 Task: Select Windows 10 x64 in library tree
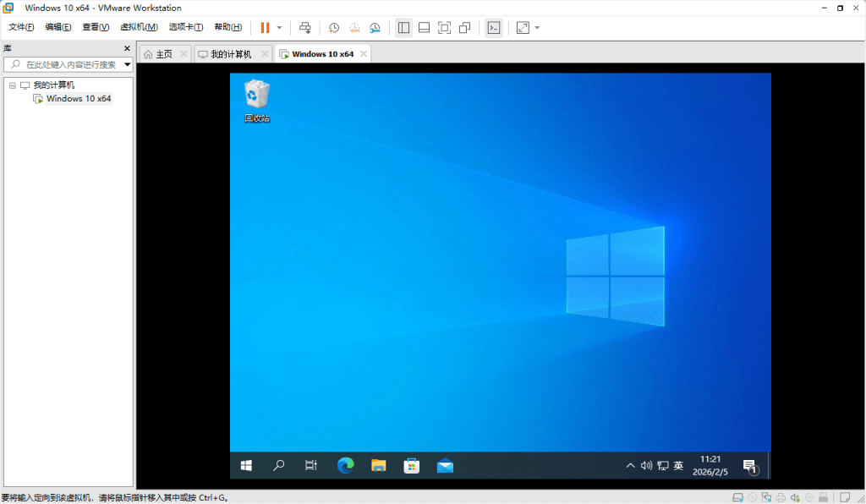79,99
